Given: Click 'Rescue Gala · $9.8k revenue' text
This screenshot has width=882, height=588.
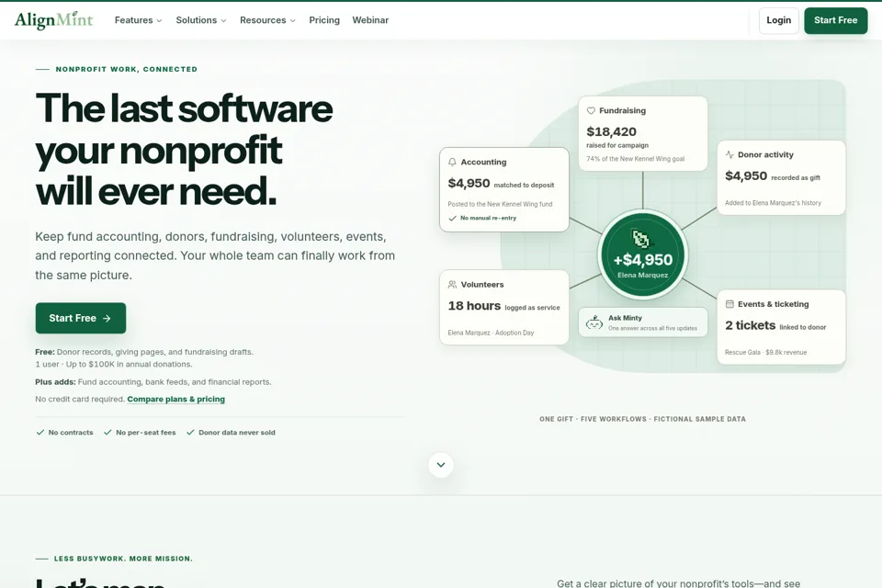Looking at the screenshot, I should (x=765, y=352).
